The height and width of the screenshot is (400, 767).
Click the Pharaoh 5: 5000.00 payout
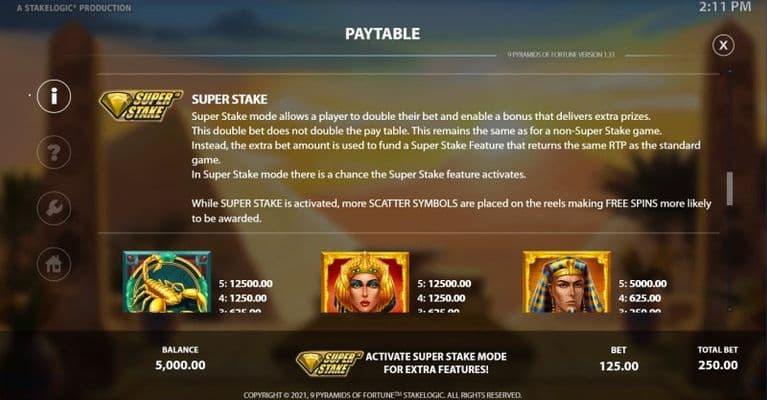(642, 284)
